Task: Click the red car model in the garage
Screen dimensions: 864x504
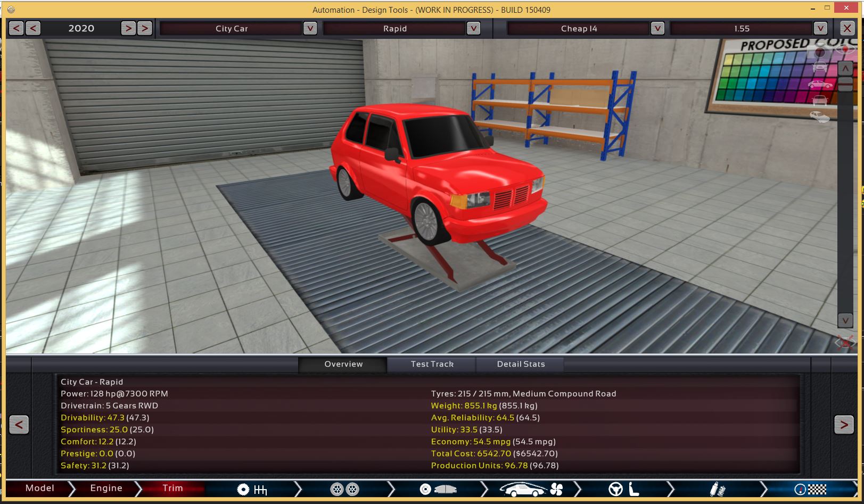Action: [x=438, y=173]
